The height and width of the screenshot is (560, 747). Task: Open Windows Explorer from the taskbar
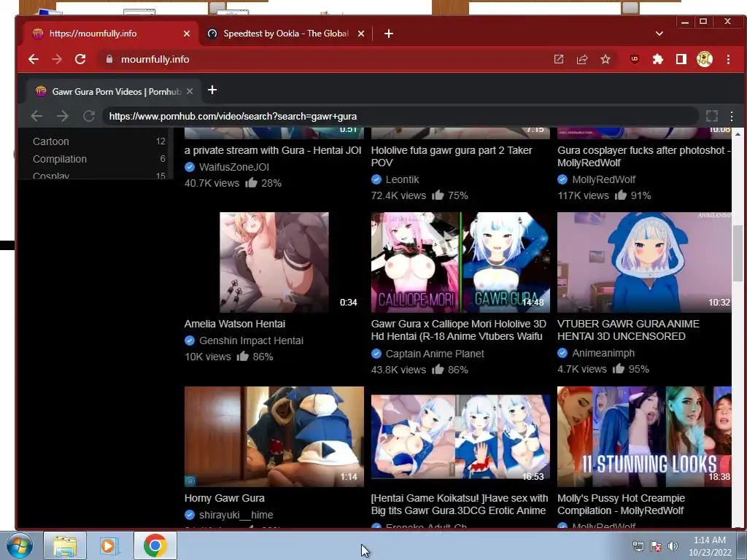tap(65, 545)
